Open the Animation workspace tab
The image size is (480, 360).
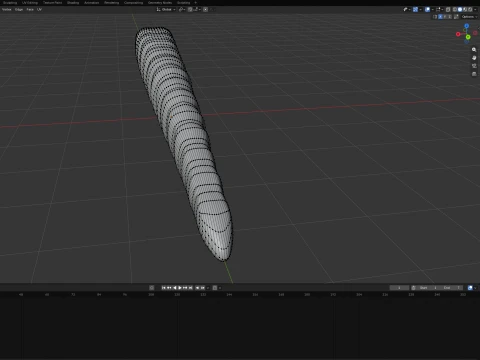pyautogui.click(x=91, y=3)
